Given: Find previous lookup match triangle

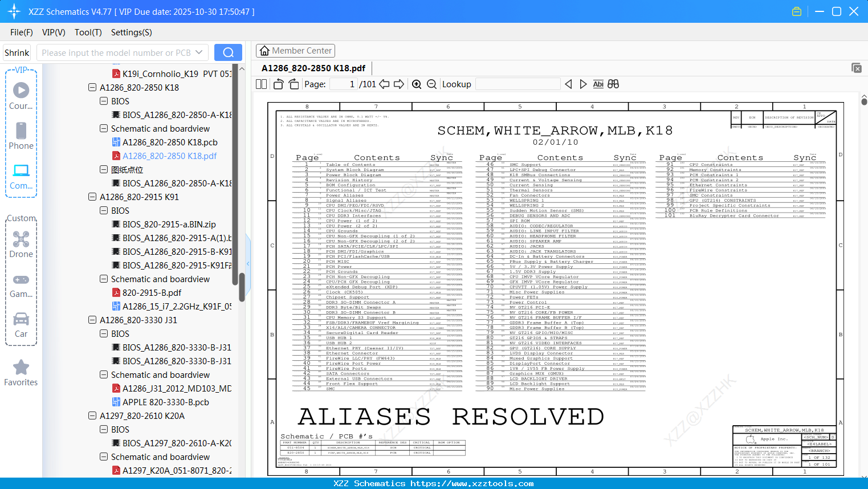Looking at the screenshot, I should [568, 84].
